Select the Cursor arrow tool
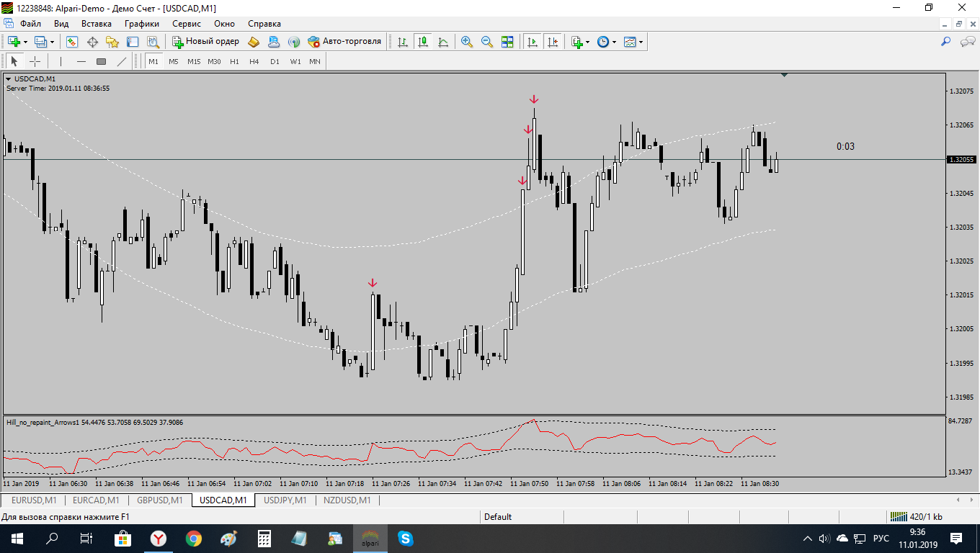Screen dimensions: 980x553 click(14, 61)
